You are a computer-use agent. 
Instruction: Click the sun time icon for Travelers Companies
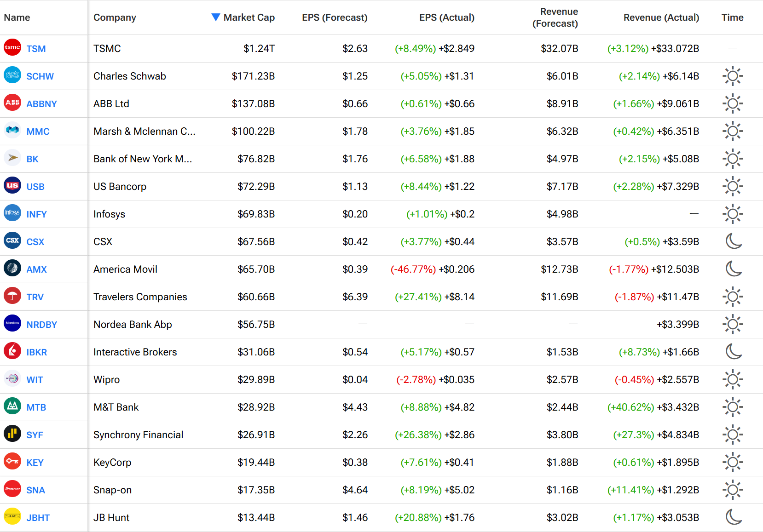pyautogui.click(x=733, y=297)
